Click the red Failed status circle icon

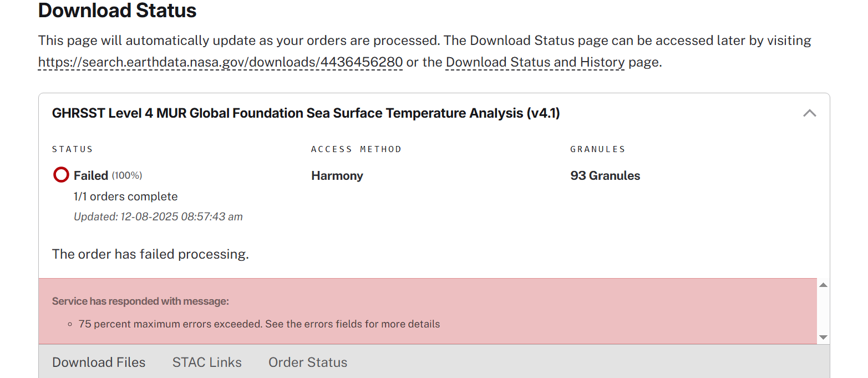pos(61,174)
